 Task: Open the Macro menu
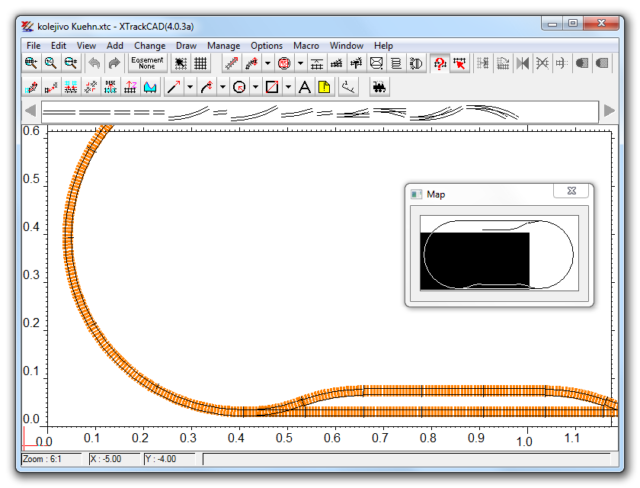point(306,45)
